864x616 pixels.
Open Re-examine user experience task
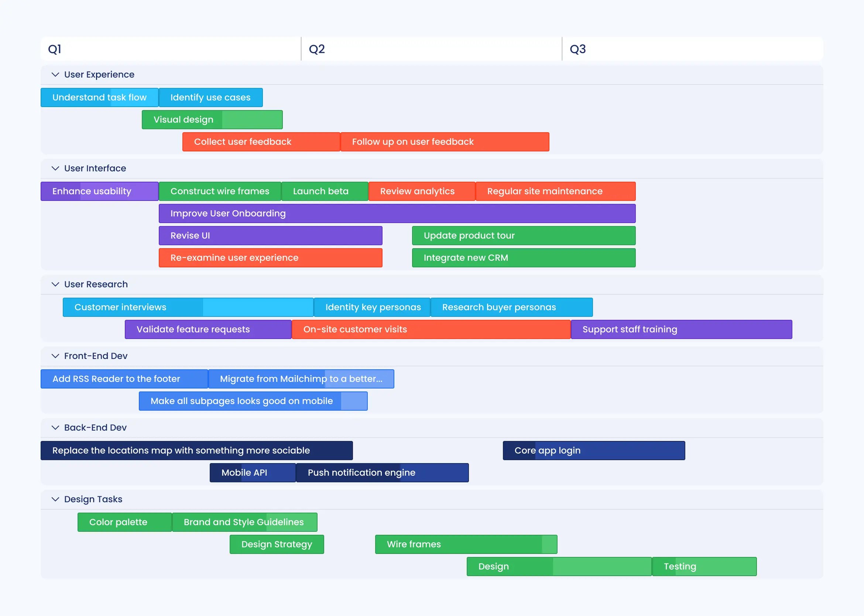click(270, 258)
